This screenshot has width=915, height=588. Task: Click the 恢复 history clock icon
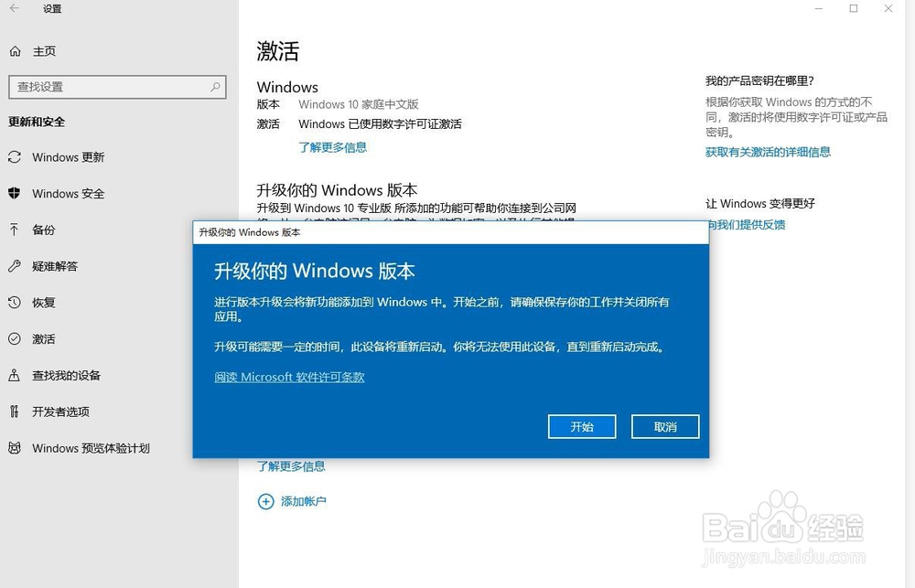(x=15, y=302)
